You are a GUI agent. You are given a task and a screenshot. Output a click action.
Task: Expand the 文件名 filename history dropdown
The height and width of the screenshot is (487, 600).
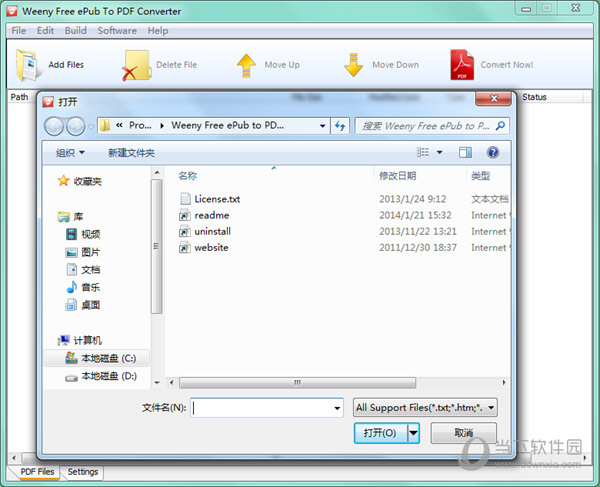coord(337,408)
